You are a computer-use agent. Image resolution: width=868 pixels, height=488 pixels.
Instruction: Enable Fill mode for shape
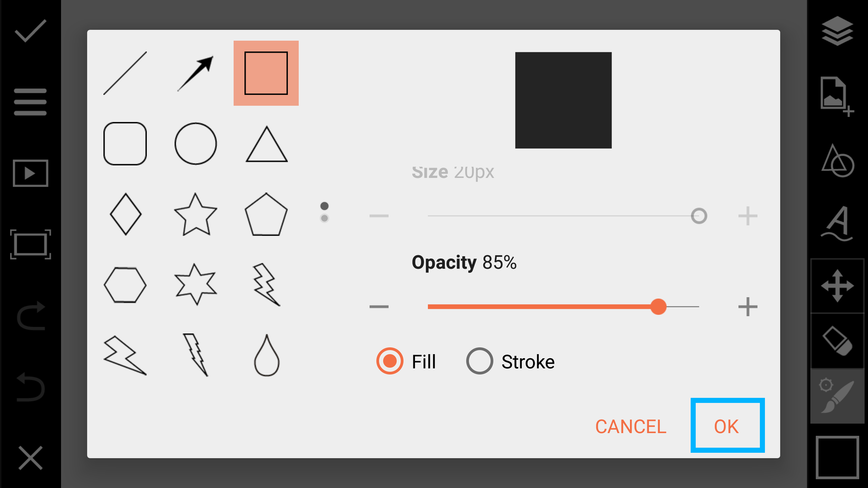tap(389, 362)
